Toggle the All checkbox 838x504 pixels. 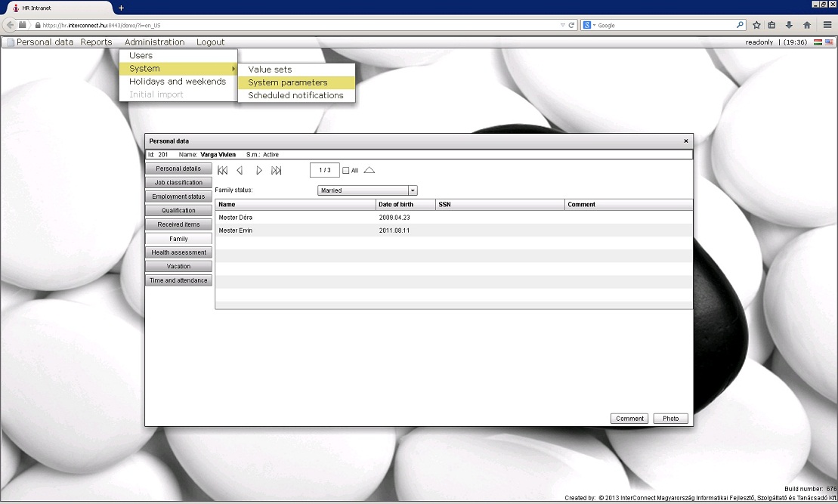[x=346, y=171]
